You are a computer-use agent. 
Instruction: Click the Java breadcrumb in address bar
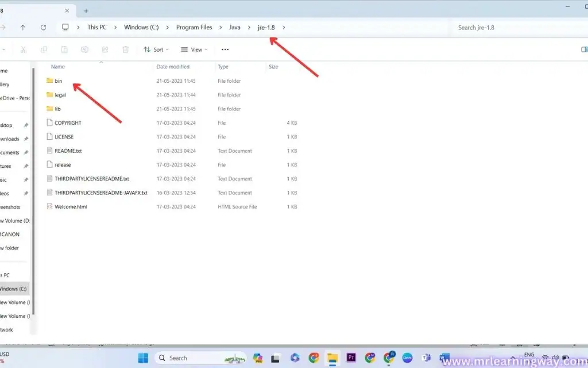coord(235,28)
